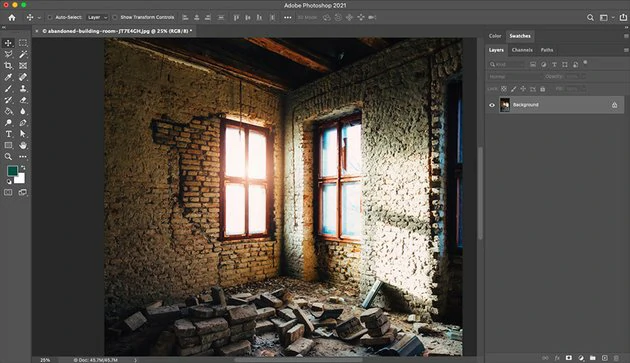This screenshot has width=630, height=363.
Task: Click the white background color swatch
Action: (20, 178)
